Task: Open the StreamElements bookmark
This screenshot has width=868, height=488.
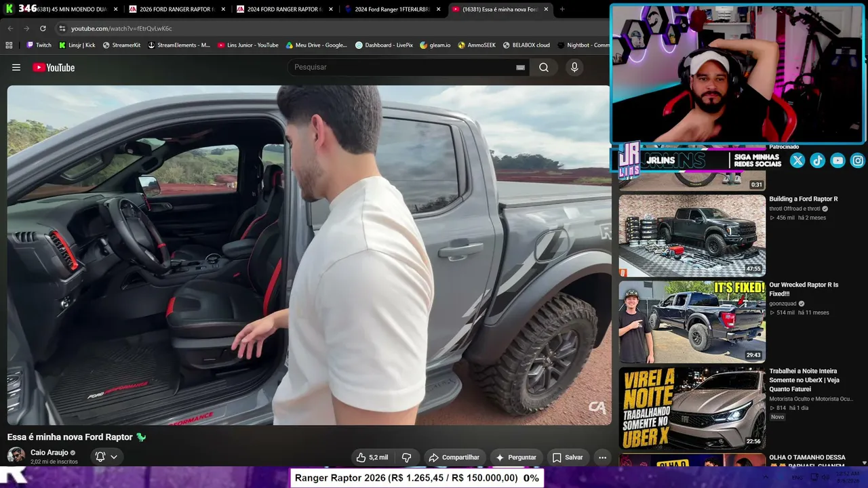Action: (x=179, y=45)
